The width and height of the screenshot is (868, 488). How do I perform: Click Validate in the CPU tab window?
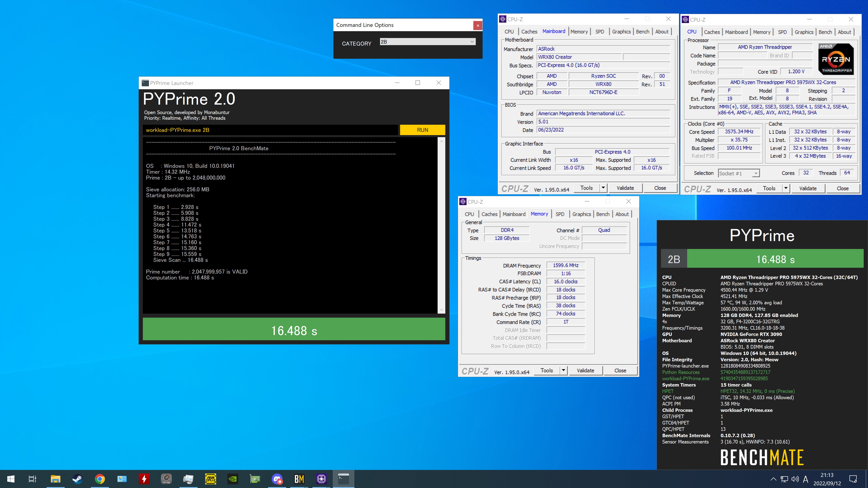point(808,188)
